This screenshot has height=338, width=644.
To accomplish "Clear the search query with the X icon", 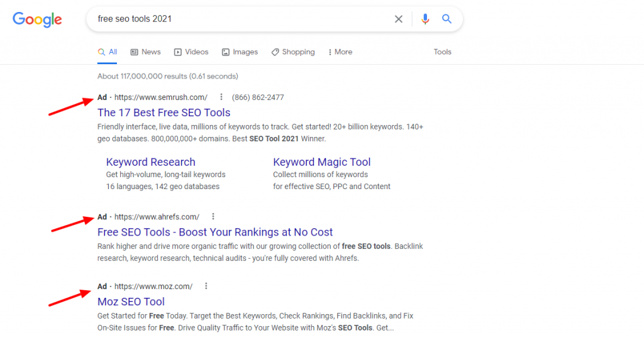I will [x=398, y=19].
